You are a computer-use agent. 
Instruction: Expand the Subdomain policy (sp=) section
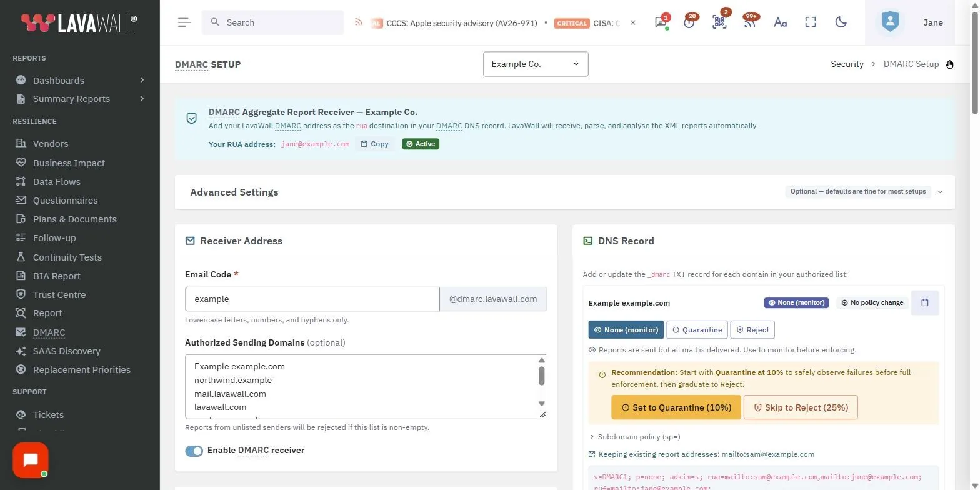point(635,437)
